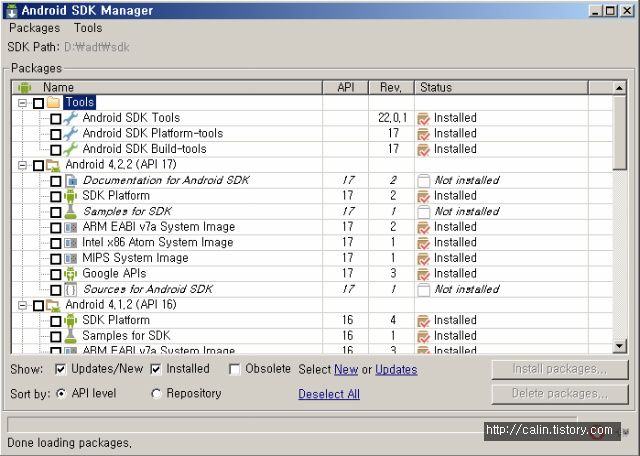Check the Android SDK Tools checkbox

click(56, 119)
